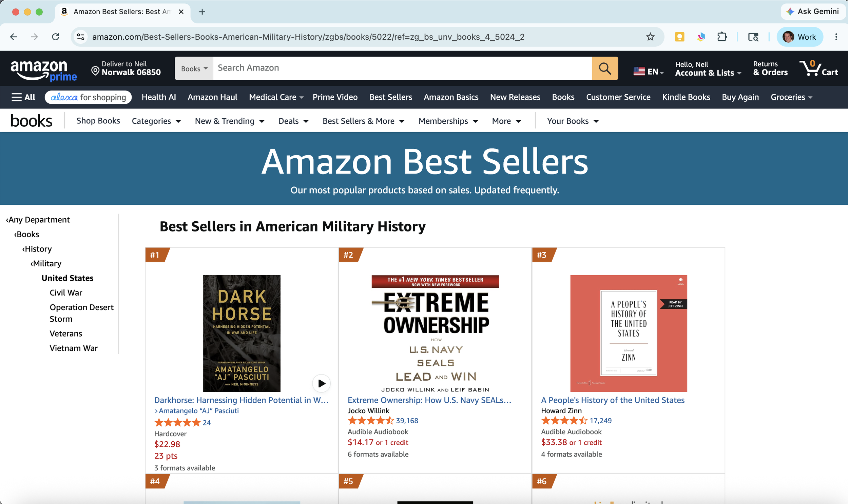This screenshot has width=848, height=504.
Task: Play the Darkhorse book video preview
Action: [321, 383]
